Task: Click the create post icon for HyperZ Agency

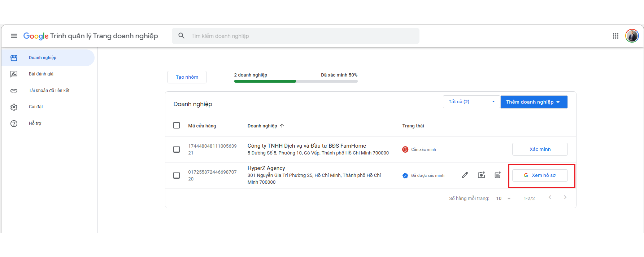Action: click(498, 175)
